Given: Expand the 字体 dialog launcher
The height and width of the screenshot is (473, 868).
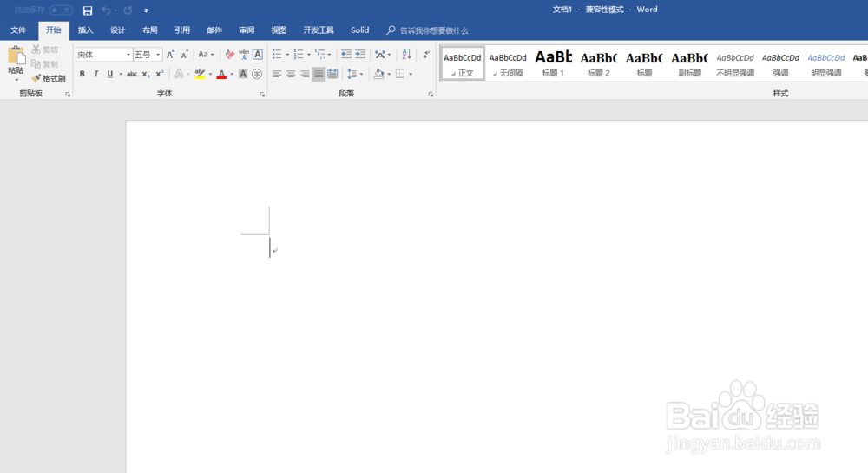Looking at the screenshot, I should [262, 95].
